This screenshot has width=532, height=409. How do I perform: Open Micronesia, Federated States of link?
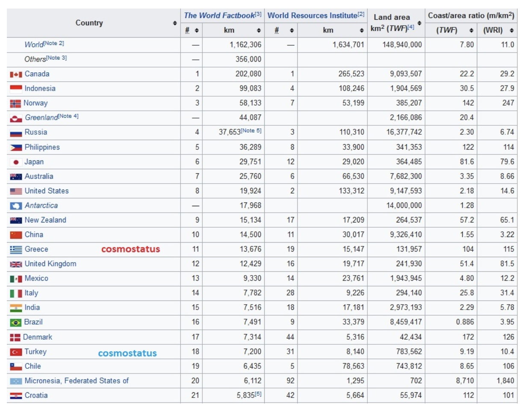(x=77, y=381)
